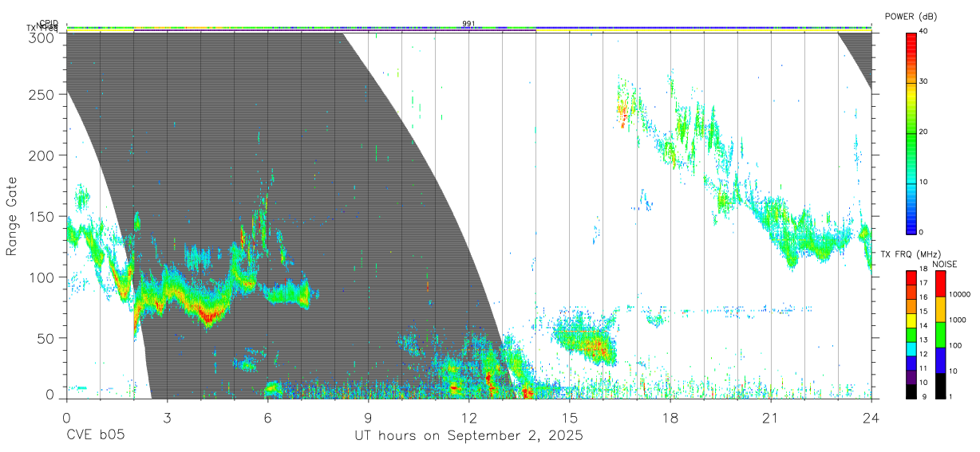Click the 200 tick on Range Gate axis
Image resolution: width=980 pixels, height=452 pixels.
pos(42,155)
